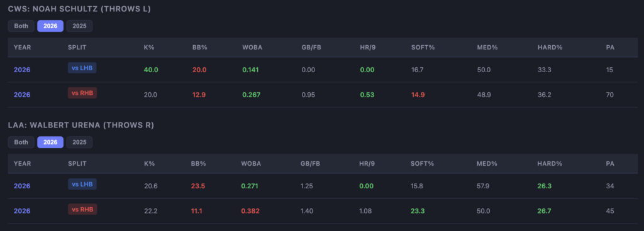Click vs LHB badge in Urena table
Screen dimensions: 644x231
click(x=82, y=185)
